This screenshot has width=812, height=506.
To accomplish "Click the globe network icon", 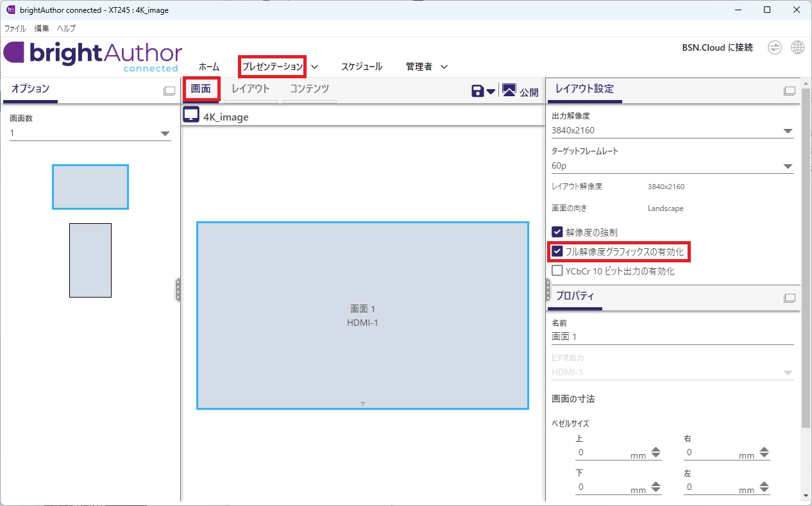I will (x=797, y=48).
